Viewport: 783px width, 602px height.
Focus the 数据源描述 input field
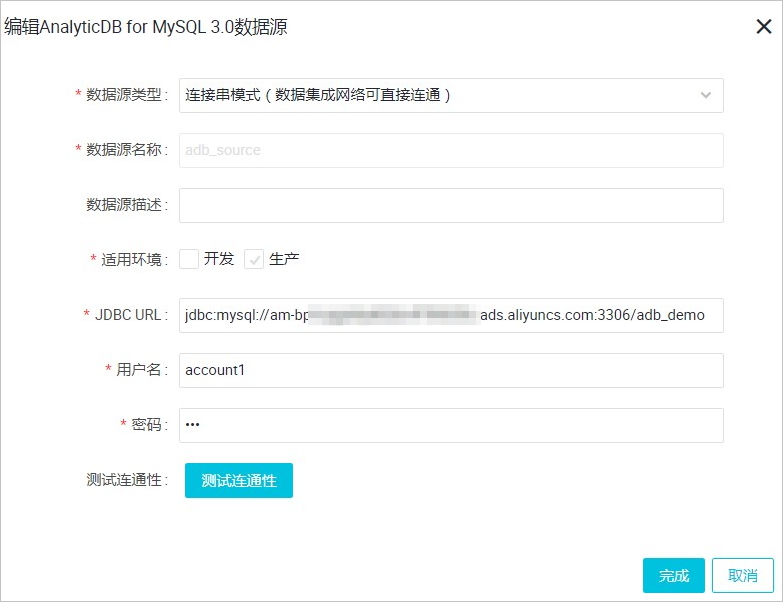click(x=451, y=205)
